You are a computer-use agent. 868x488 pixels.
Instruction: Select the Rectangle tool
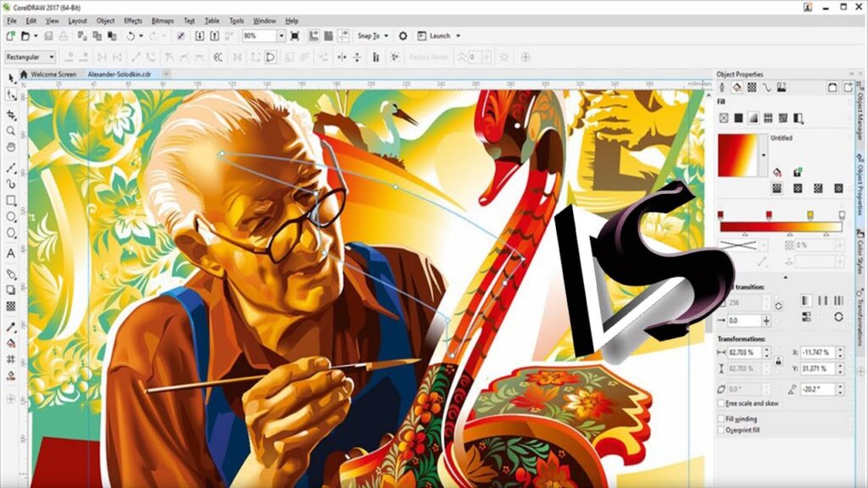(11, 200)
